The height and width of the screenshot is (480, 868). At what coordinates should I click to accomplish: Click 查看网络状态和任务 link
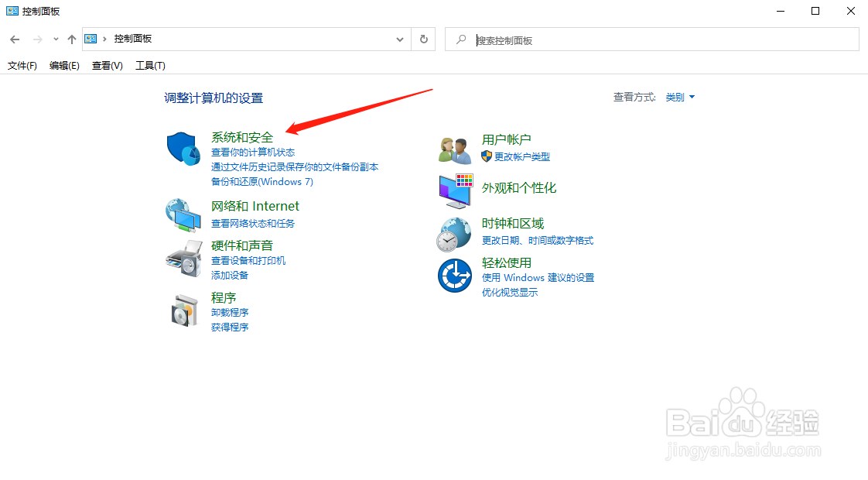point(253,224)
